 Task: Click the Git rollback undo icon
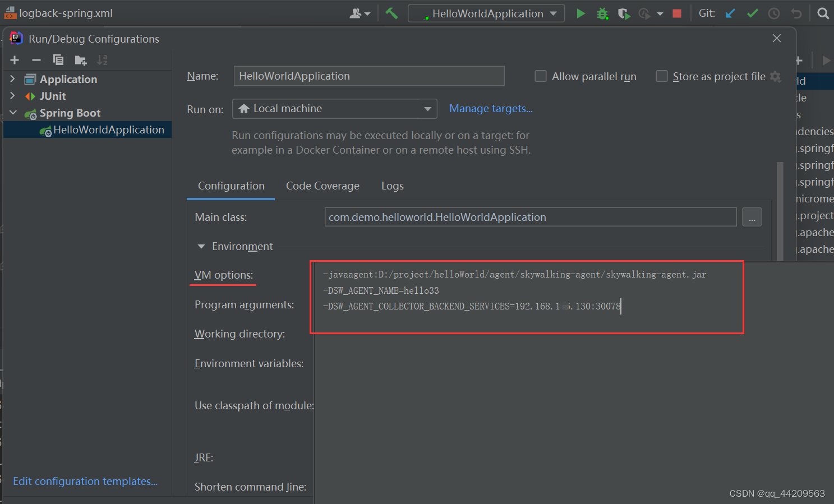coord(796,13)
